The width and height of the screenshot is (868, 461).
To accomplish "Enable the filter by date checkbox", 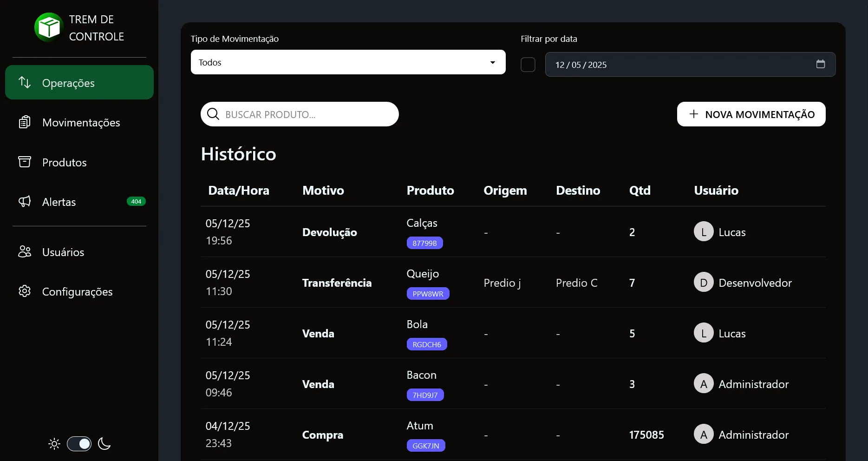I will pyautogui.click(x=528, y=65).
